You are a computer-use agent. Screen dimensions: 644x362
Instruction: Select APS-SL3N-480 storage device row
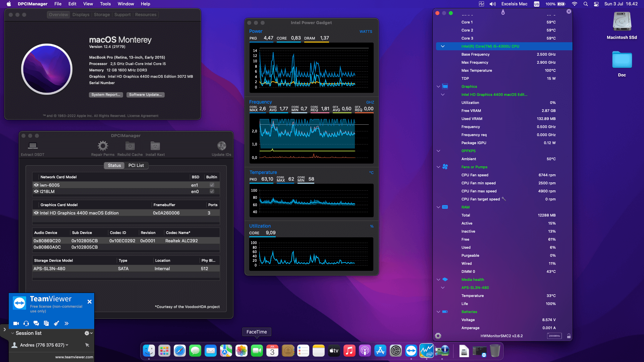(126, 268)
